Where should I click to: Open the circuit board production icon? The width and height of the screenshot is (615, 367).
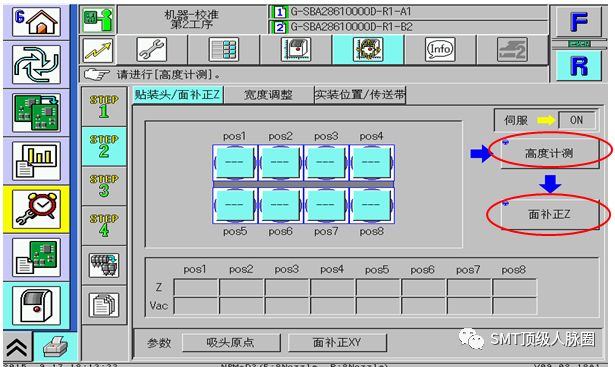[x=36, y=113]
